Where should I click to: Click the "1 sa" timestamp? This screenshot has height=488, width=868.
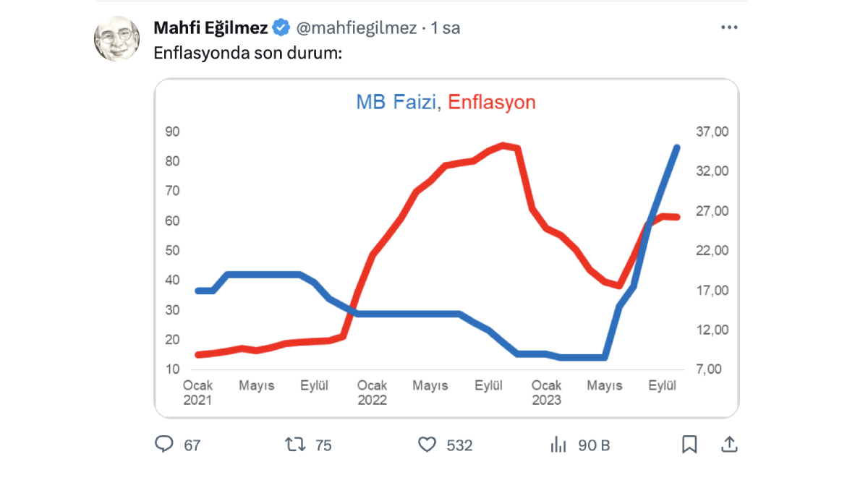point(446,28)
